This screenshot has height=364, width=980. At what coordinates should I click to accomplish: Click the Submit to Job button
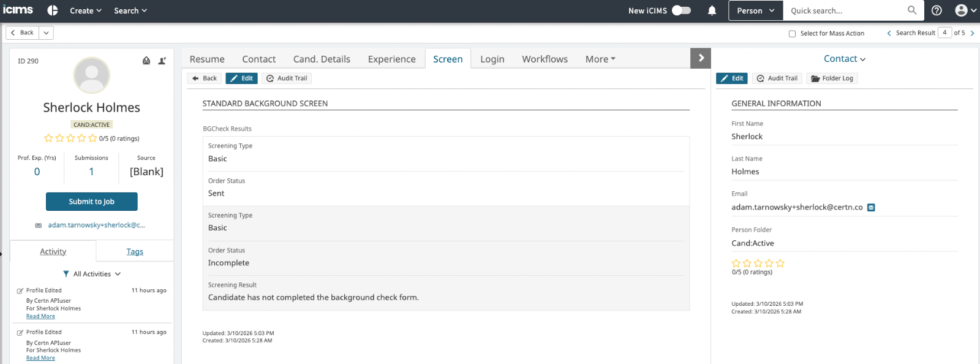coord(92,202)
